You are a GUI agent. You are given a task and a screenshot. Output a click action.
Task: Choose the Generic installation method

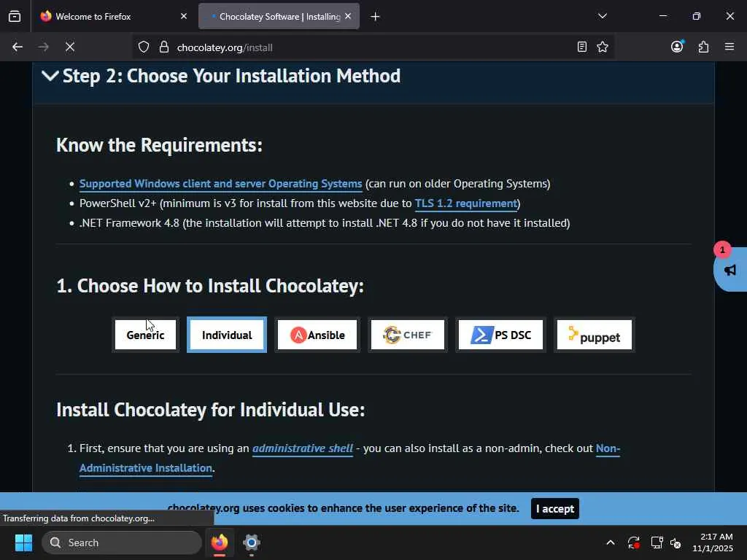[145, 335]
